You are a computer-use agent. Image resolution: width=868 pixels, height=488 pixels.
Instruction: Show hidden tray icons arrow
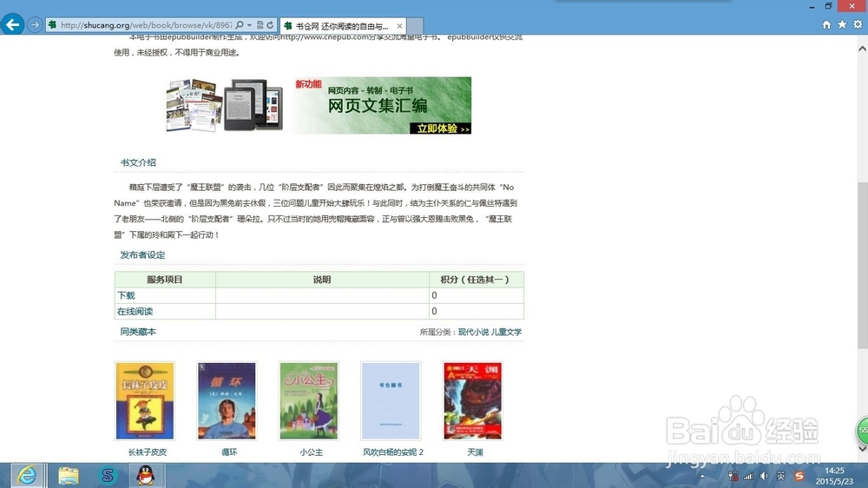click(702, 476)
